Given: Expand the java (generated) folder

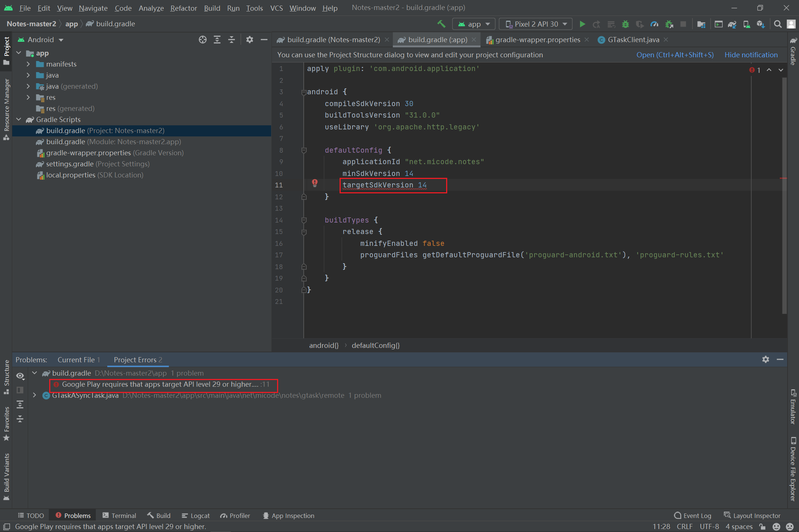Looking at the screenshot, I should click(x=28, y=86).
